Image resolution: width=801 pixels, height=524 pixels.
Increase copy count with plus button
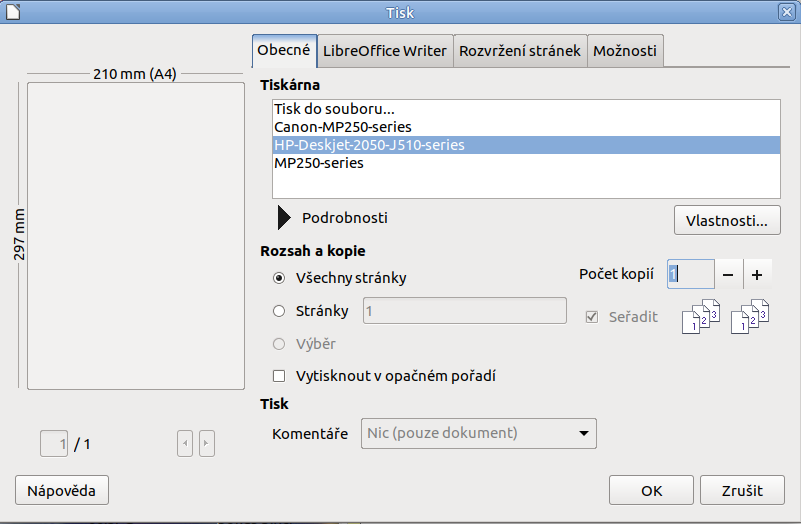click(x=757, y=274)
